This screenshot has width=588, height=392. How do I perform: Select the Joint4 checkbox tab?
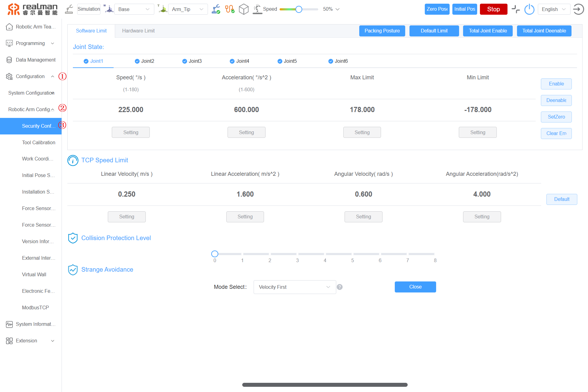pos(239,61)
